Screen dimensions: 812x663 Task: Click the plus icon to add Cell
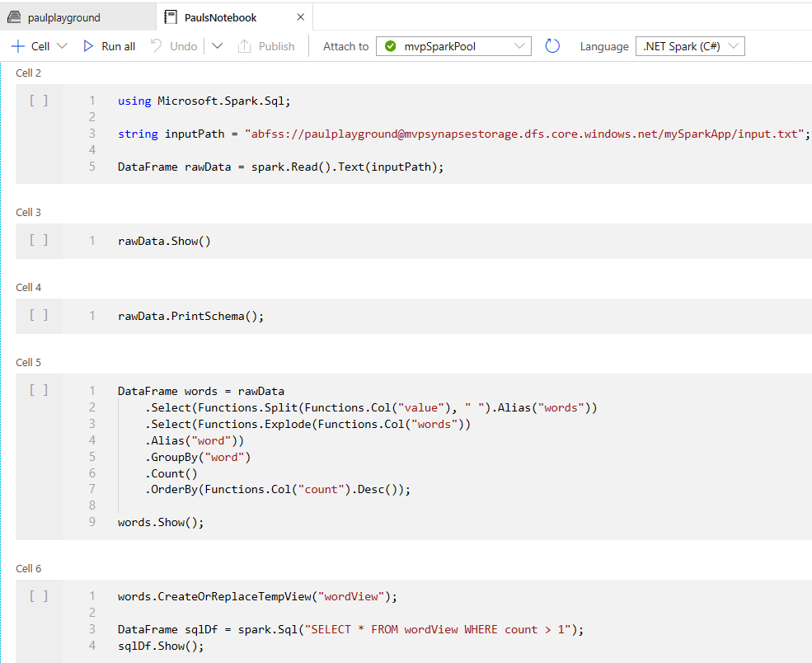coord(17,46)
